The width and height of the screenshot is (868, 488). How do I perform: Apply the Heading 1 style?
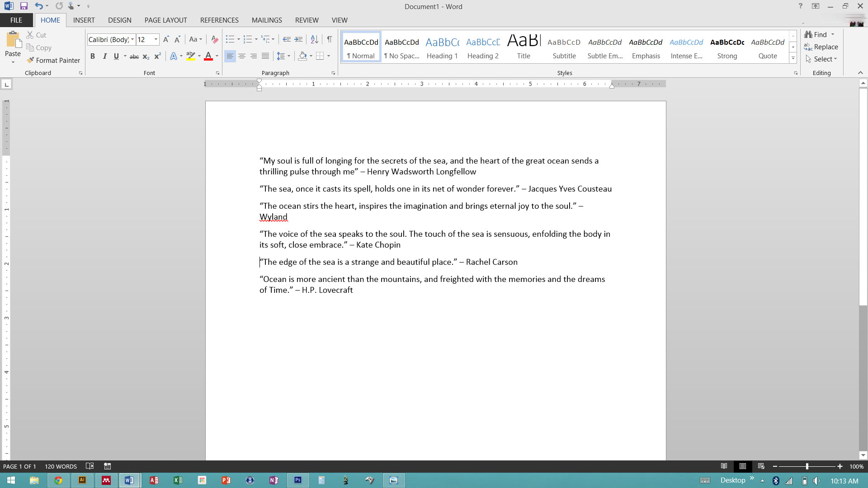pos(442,47)
